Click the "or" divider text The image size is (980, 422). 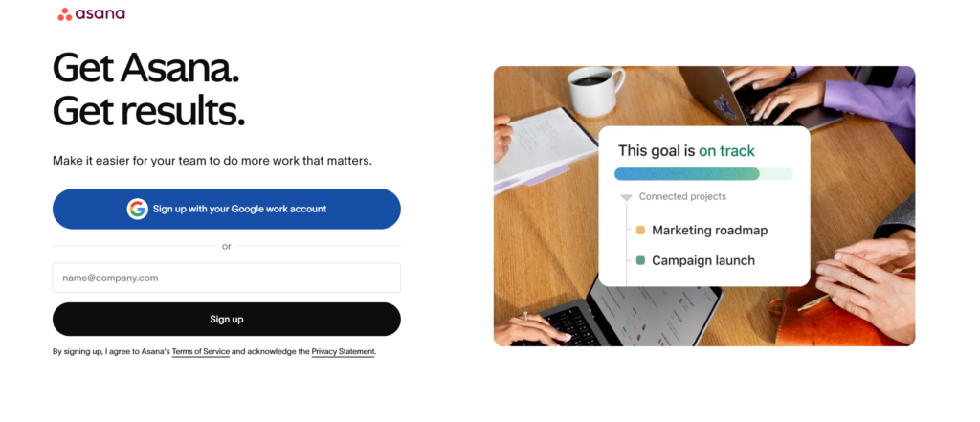click(x=227, y=246)
